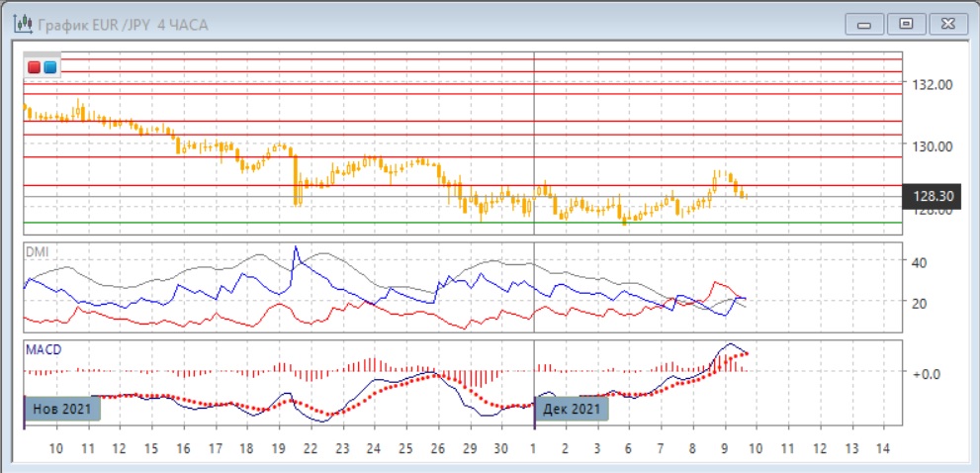This screenshot has width=980, height=473.
Task: Click the candlestick chart icon in title bar
Action: [x=21, y=23]
